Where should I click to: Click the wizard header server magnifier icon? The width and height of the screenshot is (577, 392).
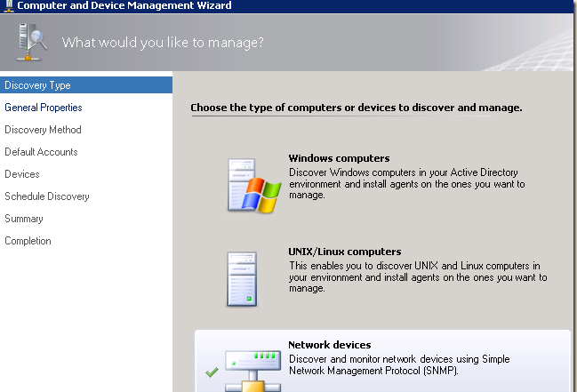point(31,42)
